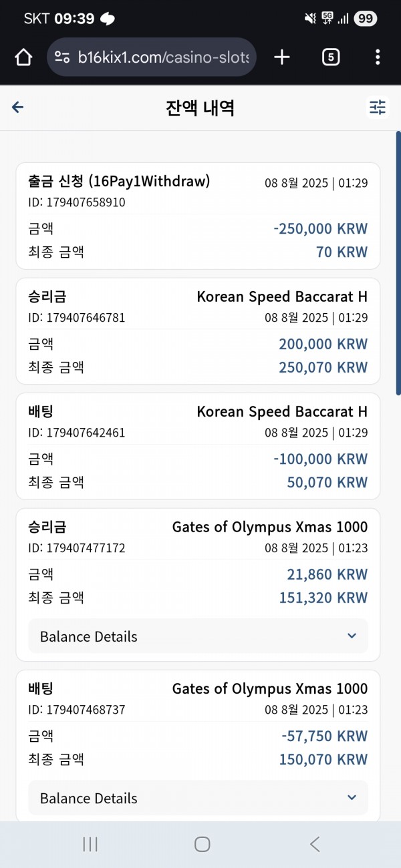
Task: Tap the Android recent apps button
Action: click(x=90, y=844)
